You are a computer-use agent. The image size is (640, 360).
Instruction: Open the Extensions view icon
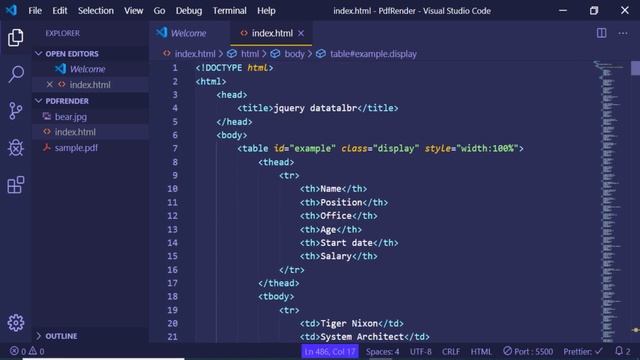pos(16,184)
